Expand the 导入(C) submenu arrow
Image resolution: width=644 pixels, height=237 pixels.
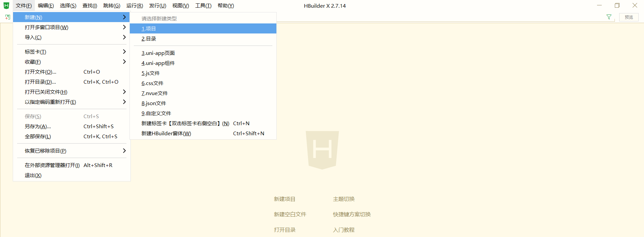point(124,37)
